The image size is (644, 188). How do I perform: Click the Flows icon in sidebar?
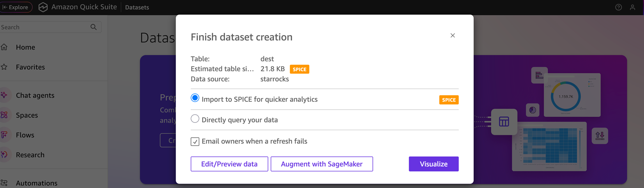(4, 135)
